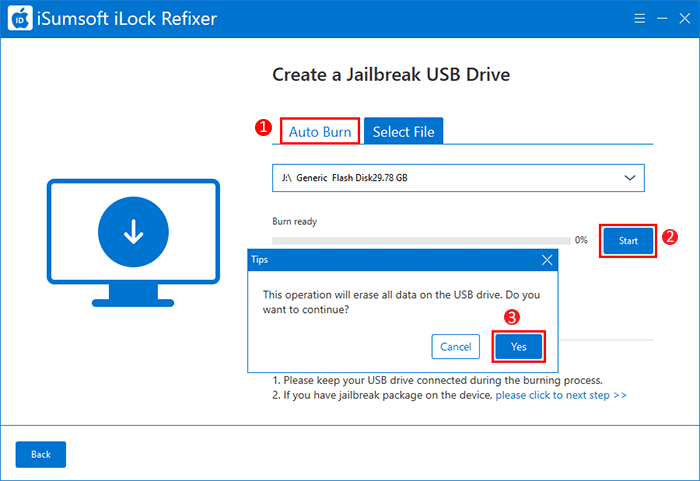The height and width of the screenshot is (481, 700).
Task: Click the Tips dialog title bar
Action: 403,260
